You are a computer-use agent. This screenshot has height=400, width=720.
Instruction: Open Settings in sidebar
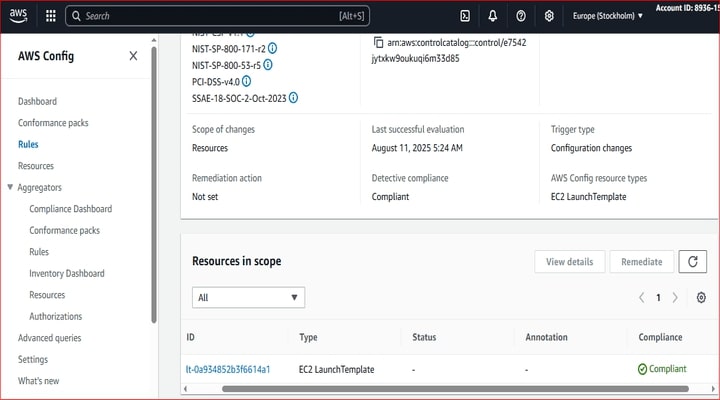pos(33,360)
